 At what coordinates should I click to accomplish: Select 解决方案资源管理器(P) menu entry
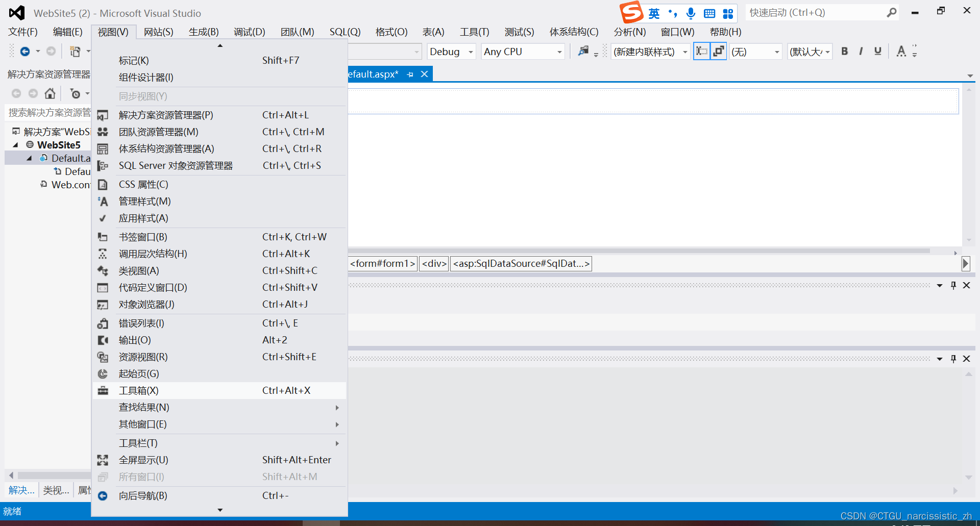[x=219, y=115]
